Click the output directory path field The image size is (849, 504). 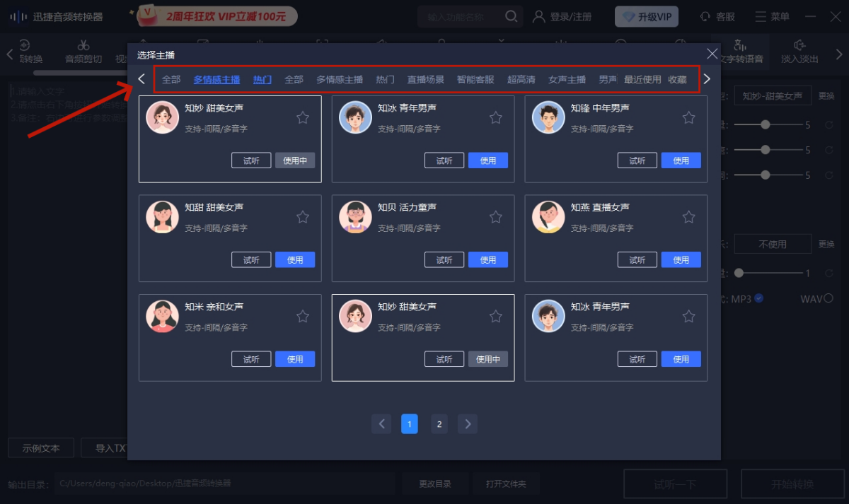coord(225,484)
